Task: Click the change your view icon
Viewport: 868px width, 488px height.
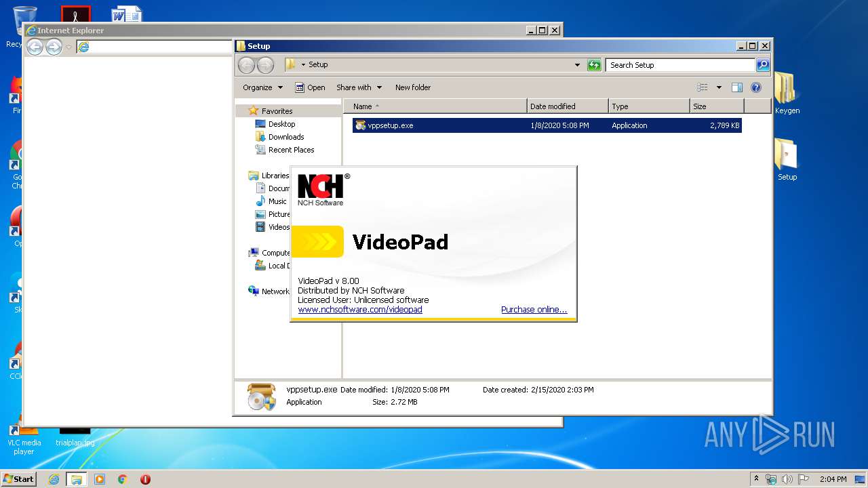Action: (703, 87)
